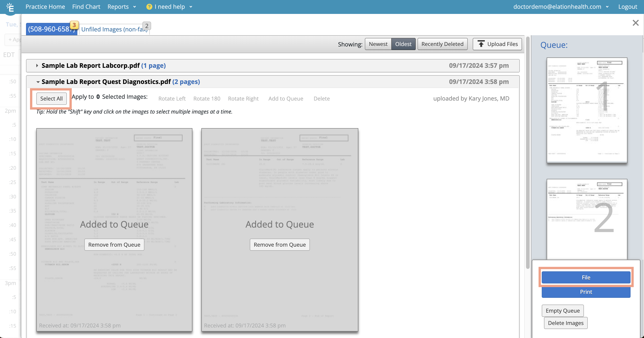Image resolution: width=644 pixels, height=338 pixels.
Task: Click the Elation Health logo
Action: pyautogui.click(x=10, y=7)
